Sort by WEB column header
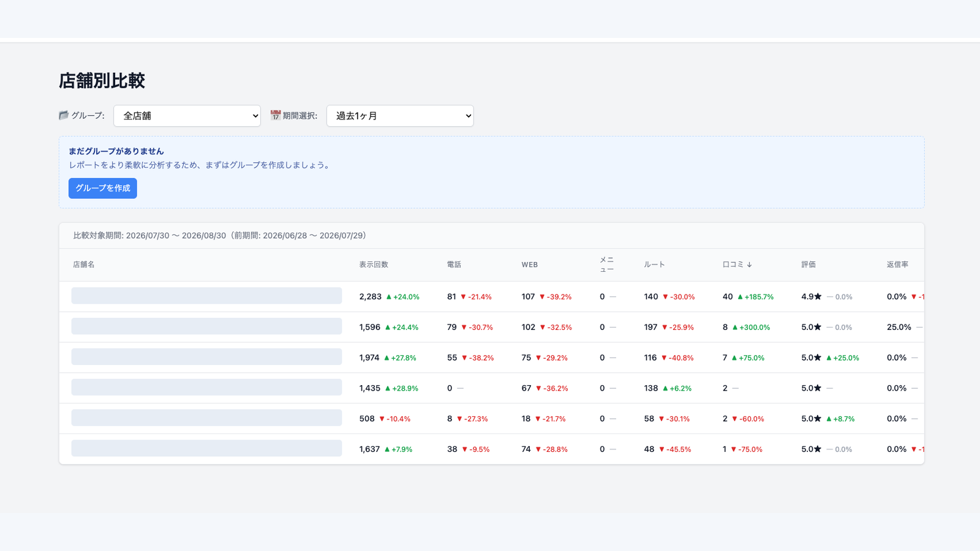The image size is (980, 551). 530,264
